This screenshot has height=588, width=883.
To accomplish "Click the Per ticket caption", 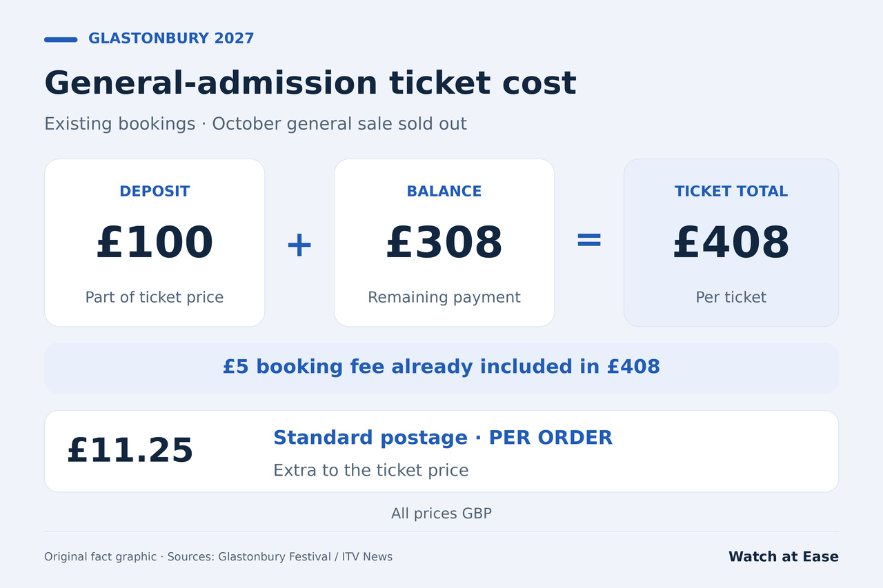I will coord(731,297).
